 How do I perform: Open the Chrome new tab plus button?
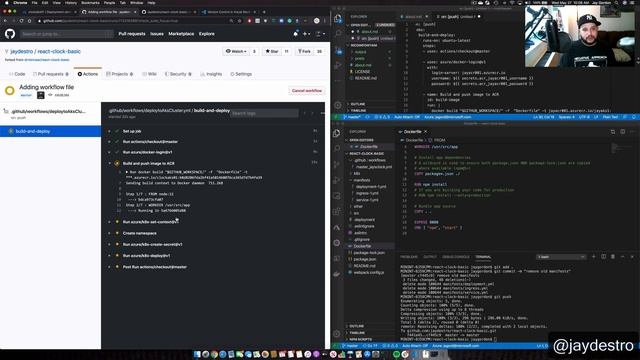click(x=264, y=12)
